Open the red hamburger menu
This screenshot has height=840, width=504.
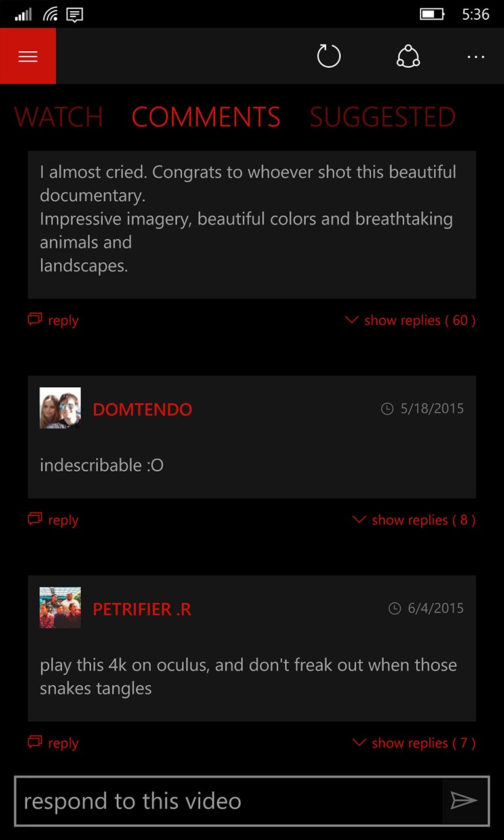click(x=28, y=56)
